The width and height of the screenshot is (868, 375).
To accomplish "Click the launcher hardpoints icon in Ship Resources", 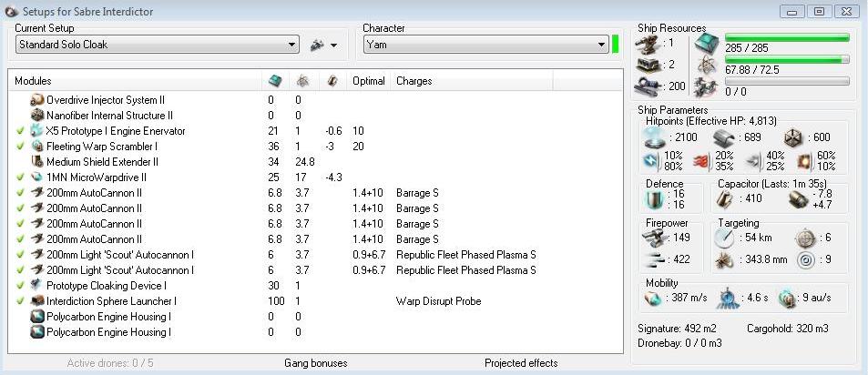I will [x=648, y=65].
